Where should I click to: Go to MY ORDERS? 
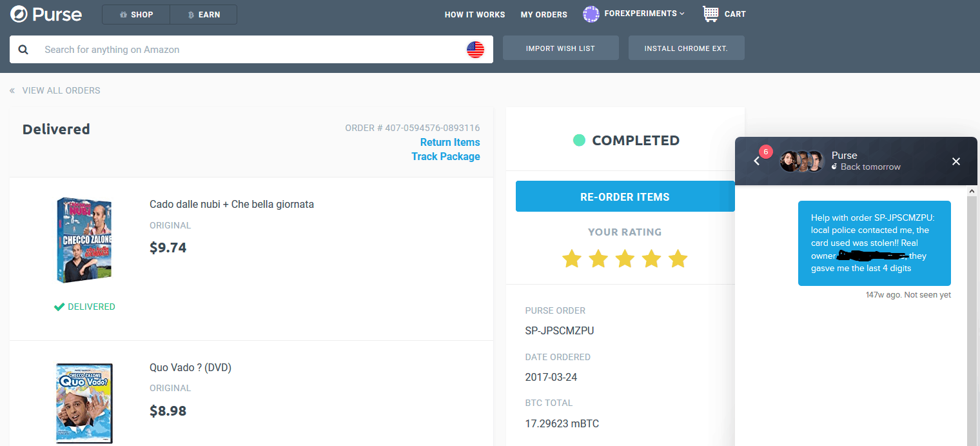point(544,14)
